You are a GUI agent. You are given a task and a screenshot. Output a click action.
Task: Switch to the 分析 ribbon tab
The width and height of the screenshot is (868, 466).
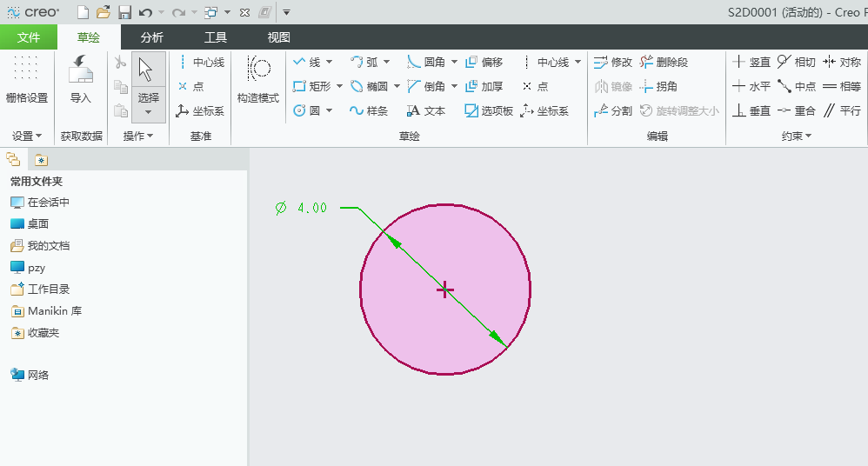151,37
